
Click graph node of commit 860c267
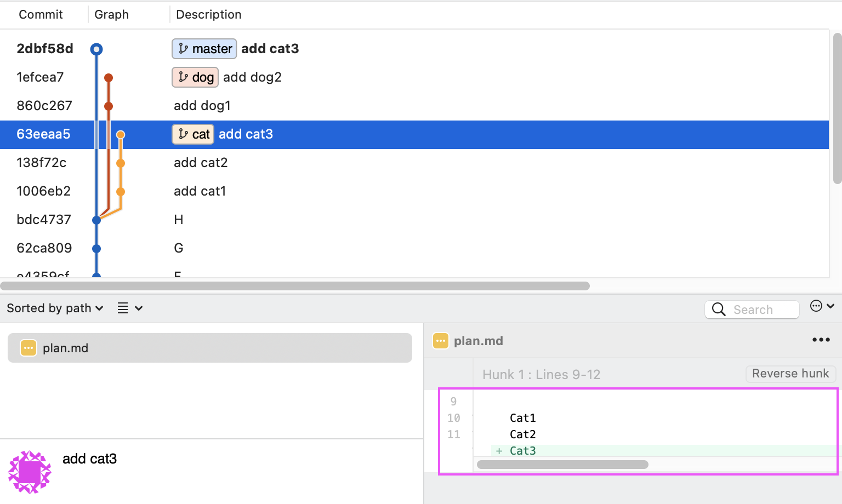pos(109,106)
